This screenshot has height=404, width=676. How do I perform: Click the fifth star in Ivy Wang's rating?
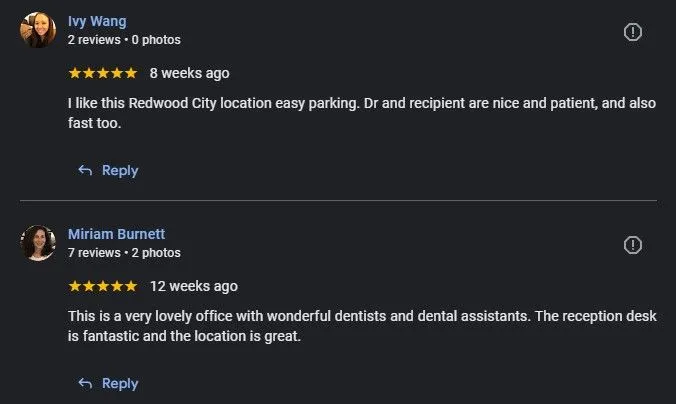pos(130,73)
